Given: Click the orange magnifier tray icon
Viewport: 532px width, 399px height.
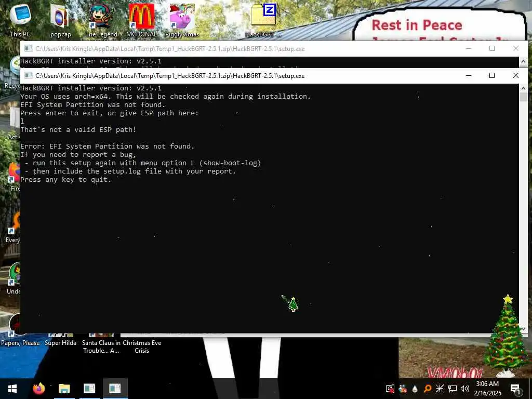Looking at the screenshot, I should [x=428, y=389].
